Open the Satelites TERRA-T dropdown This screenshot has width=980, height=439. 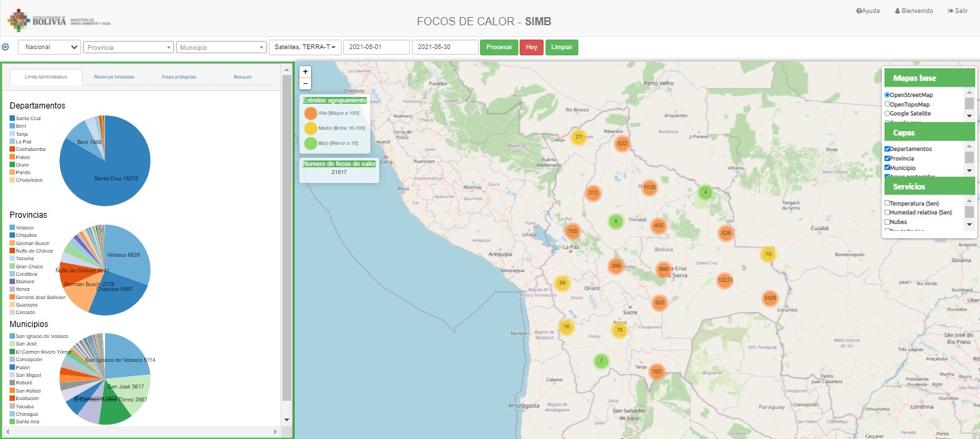(x=305, y=47)
